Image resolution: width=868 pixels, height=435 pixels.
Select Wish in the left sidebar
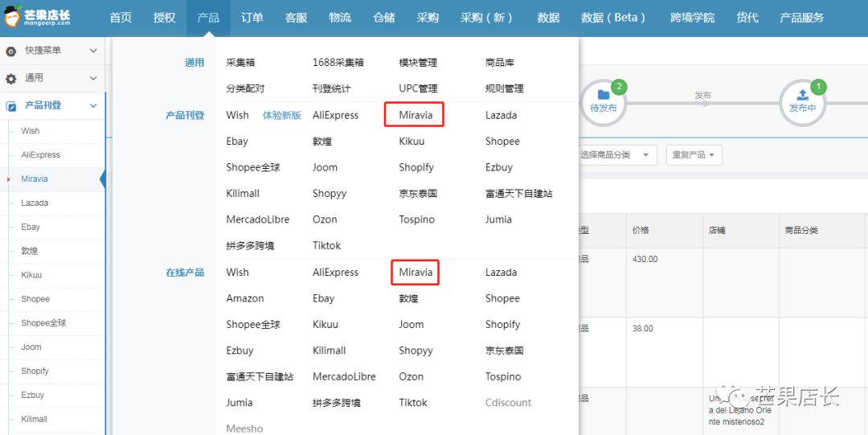point(31,131)
